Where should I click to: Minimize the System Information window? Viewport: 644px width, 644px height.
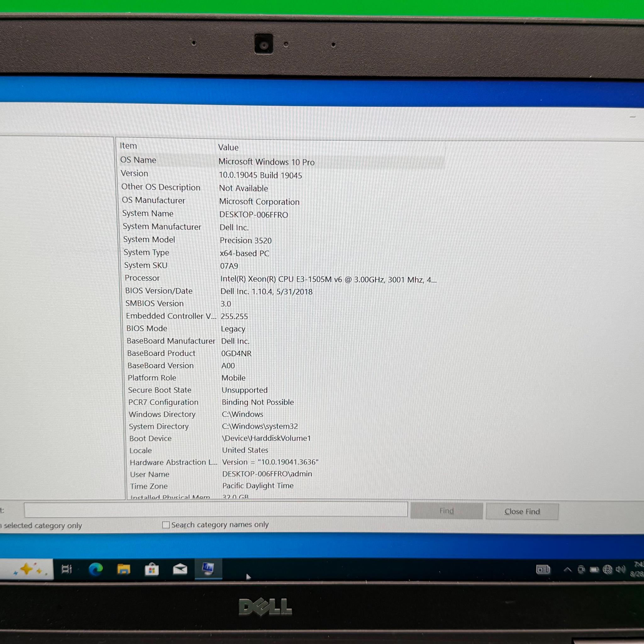click(x=632, y=117)
